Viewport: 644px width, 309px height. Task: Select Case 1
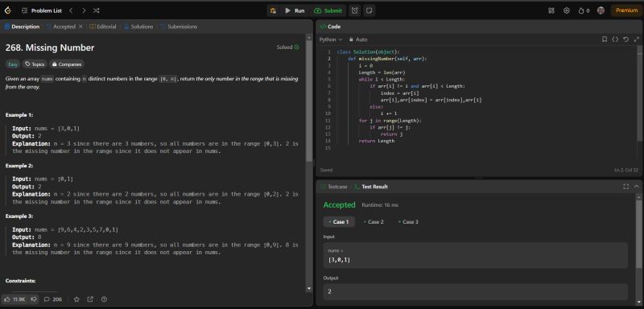[x=339, y=222]
